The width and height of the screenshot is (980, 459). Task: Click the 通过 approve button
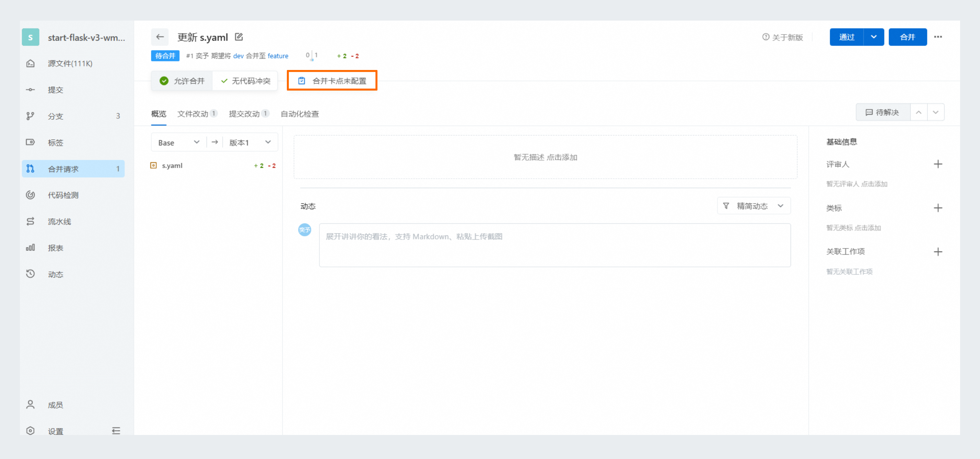click(847, 37)
